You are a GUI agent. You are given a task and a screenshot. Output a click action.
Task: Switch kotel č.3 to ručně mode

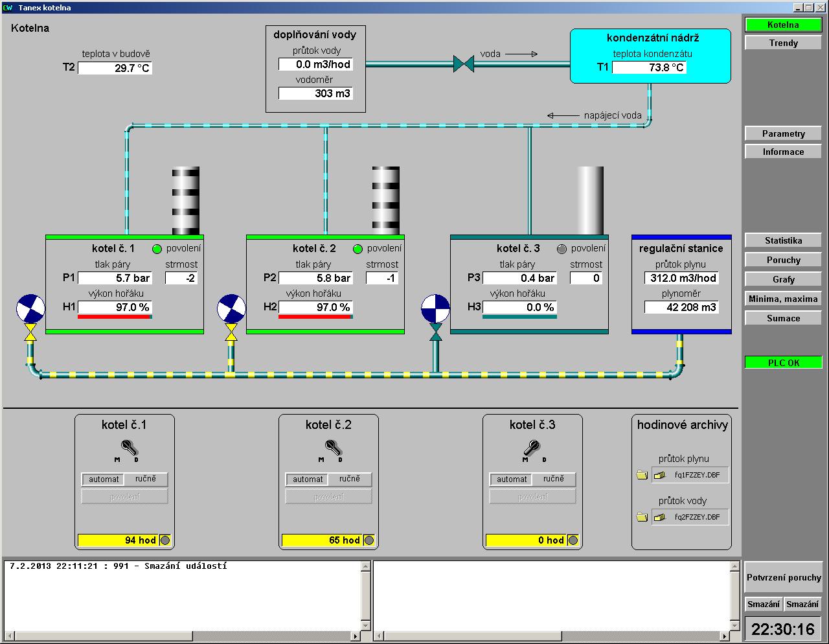tap(554, 479)
